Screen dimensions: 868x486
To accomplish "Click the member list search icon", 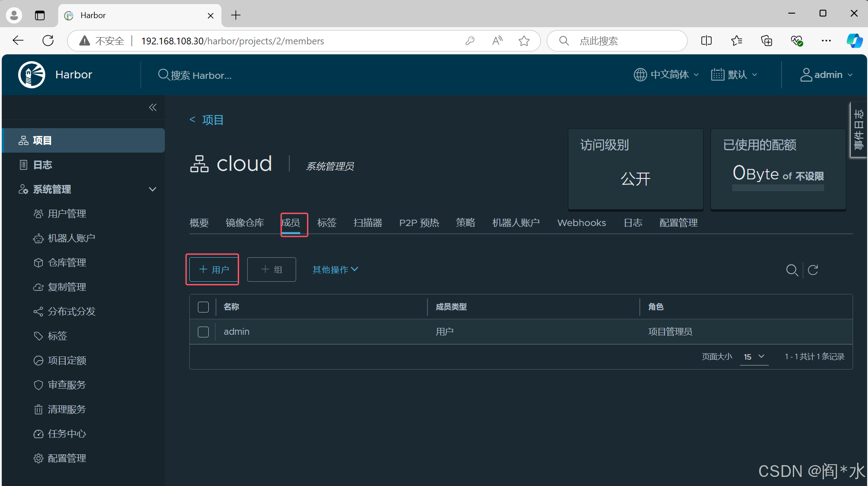I will (792, 270).
